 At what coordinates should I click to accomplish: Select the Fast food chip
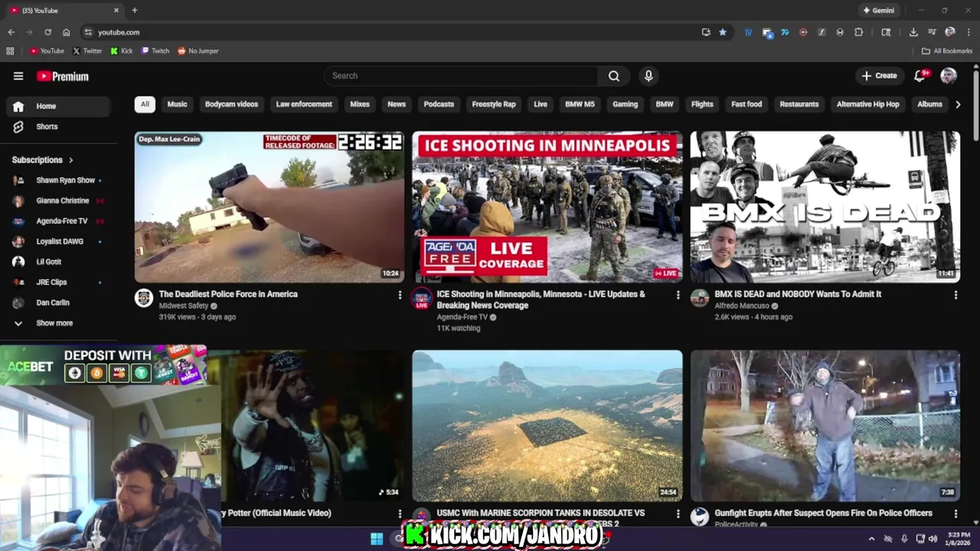pyautogui.click(x=746, y=104)
